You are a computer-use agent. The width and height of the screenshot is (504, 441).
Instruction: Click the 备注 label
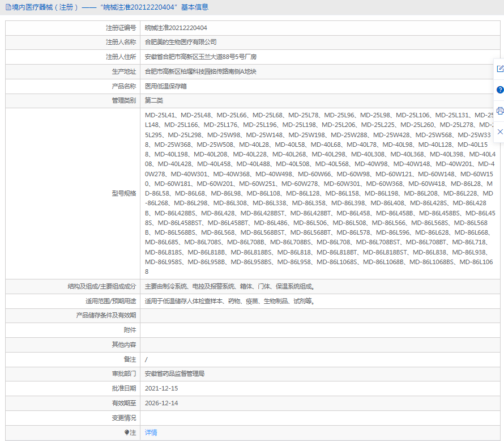coord(130,359)
